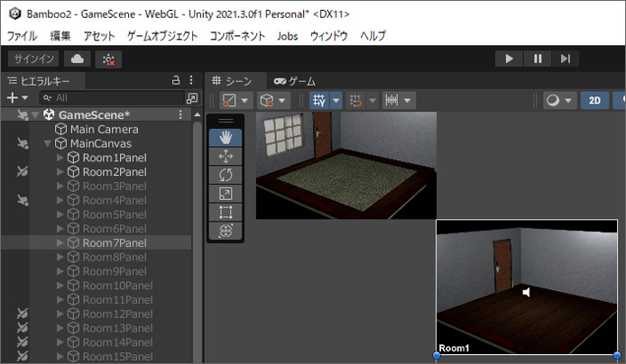
Task: Pause the game playback
Action: (x=538, y=59)
